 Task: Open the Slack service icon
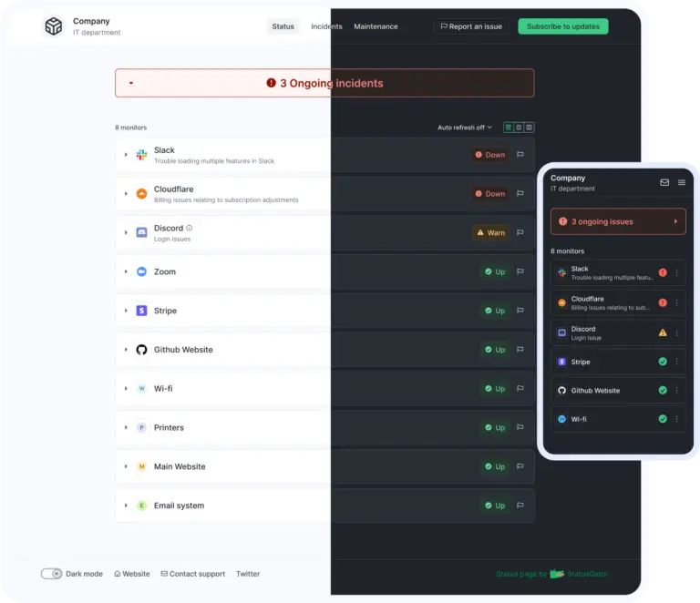[141, 154]
